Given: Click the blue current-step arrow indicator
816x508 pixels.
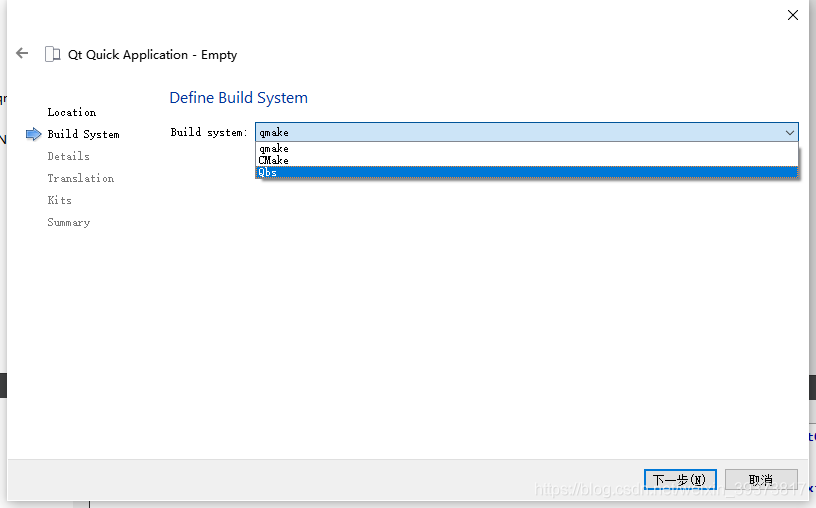Looking at the screenshot, I should coord(33,134).
